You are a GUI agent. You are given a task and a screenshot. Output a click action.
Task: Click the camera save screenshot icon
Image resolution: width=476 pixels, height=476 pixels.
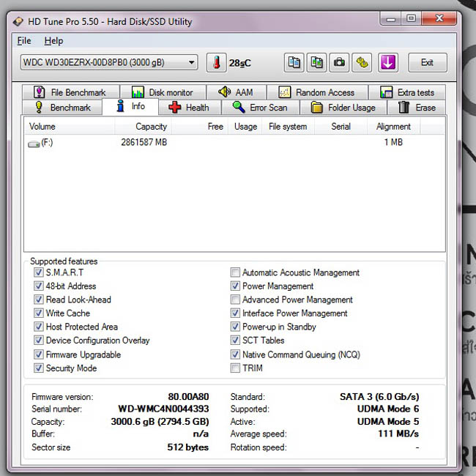pyautogui.click(x=339, y=63)
